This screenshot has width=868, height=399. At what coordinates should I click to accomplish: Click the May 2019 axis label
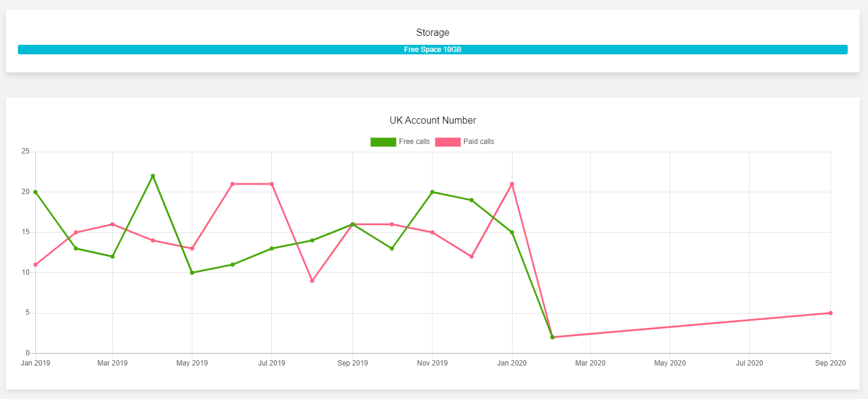tap(192, 363)
